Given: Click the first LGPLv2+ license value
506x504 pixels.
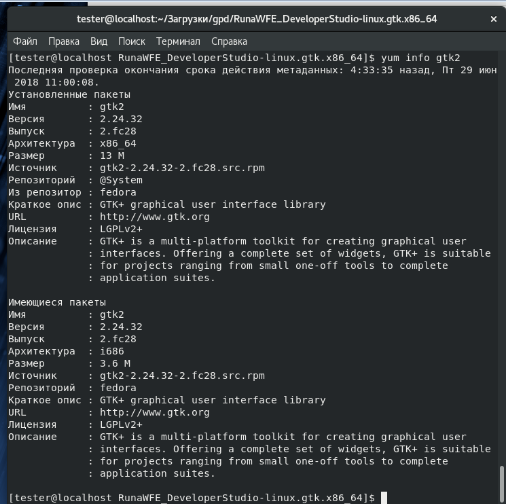Looking at the screenshot, I should pos(121,229).
